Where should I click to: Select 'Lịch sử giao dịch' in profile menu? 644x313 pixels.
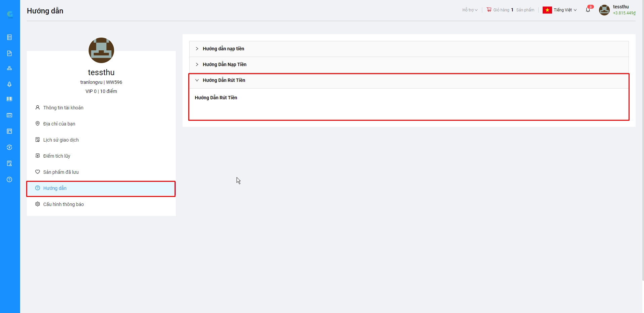(61, 140)
